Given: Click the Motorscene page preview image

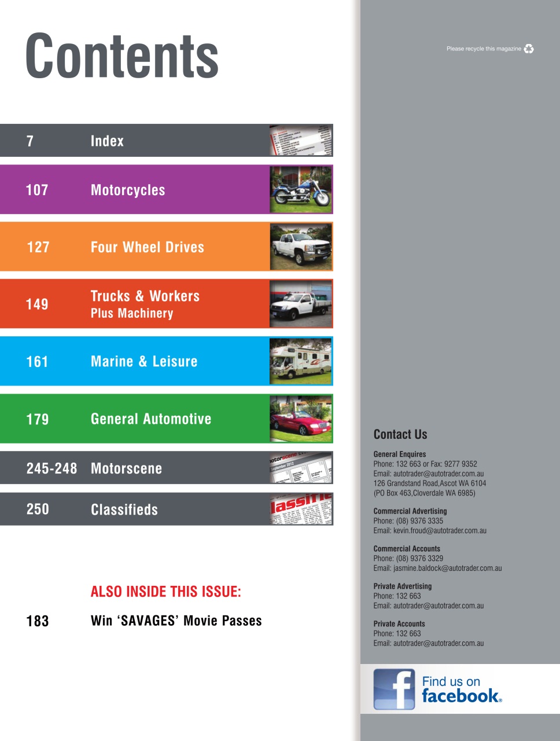Looking at the screenshot, I should (x=301, y=468).
